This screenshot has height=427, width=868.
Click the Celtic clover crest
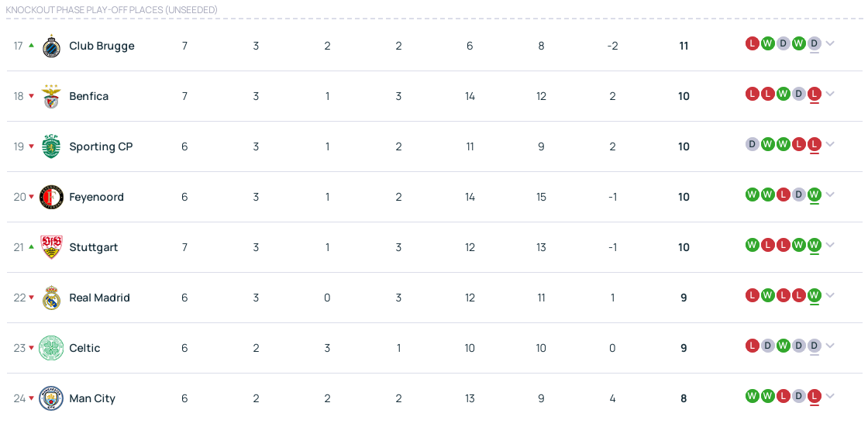pos(52,348)
